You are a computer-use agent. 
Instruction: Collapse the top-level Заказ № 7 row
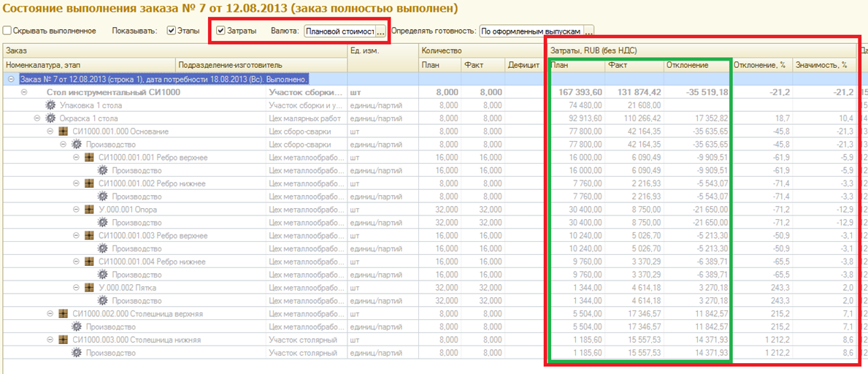tap(11, 79)
